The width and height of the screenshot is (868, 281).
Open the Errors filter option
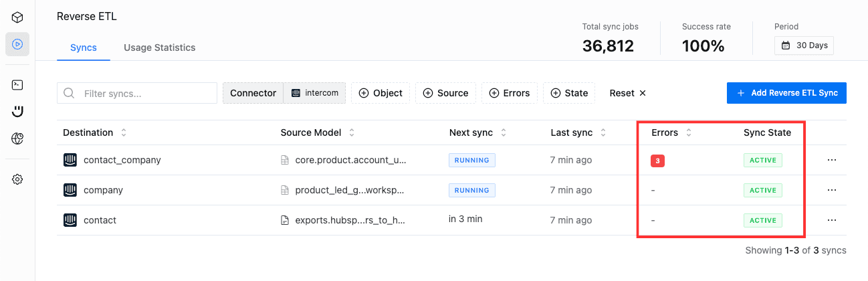510,93
